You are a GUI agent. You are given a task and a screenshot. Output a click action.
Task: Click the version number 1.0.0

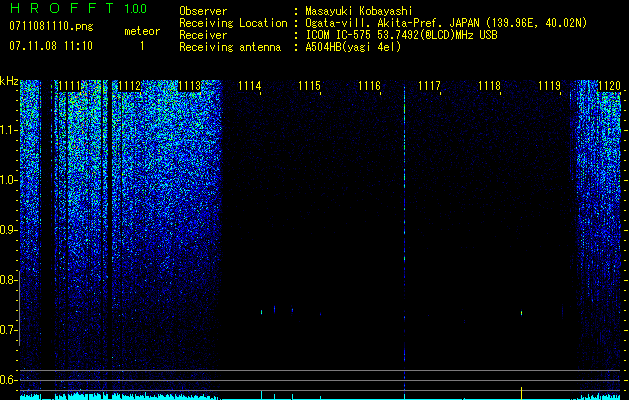136,9
